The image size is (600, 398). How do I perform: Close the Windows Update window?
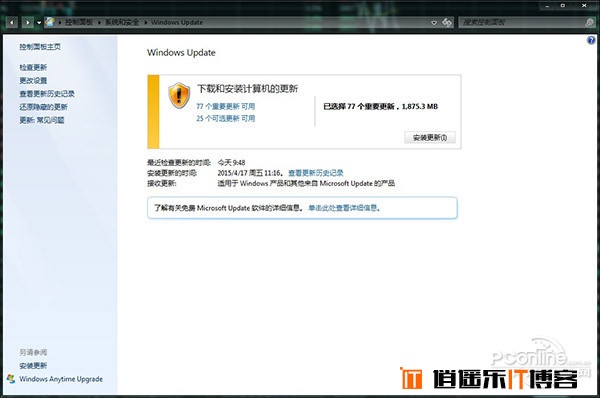[584, 6]
